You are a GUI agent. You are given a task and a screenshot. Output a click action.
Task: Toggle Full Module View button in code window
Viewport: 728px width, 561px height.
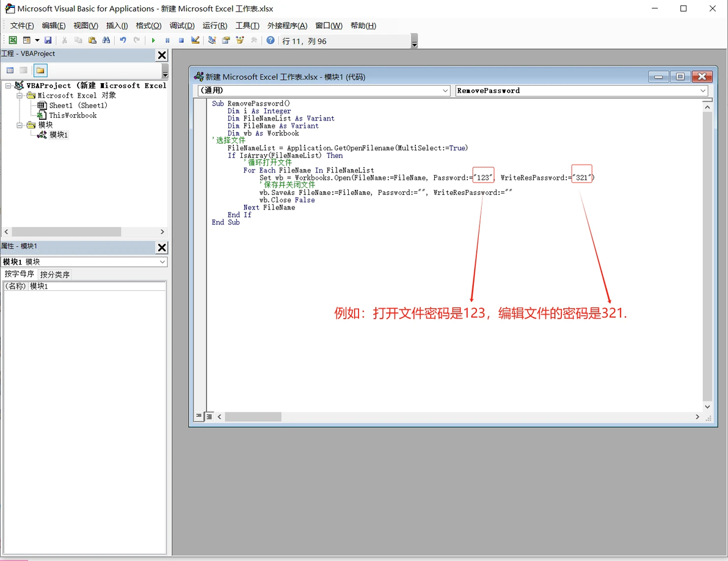click(209, 417)
